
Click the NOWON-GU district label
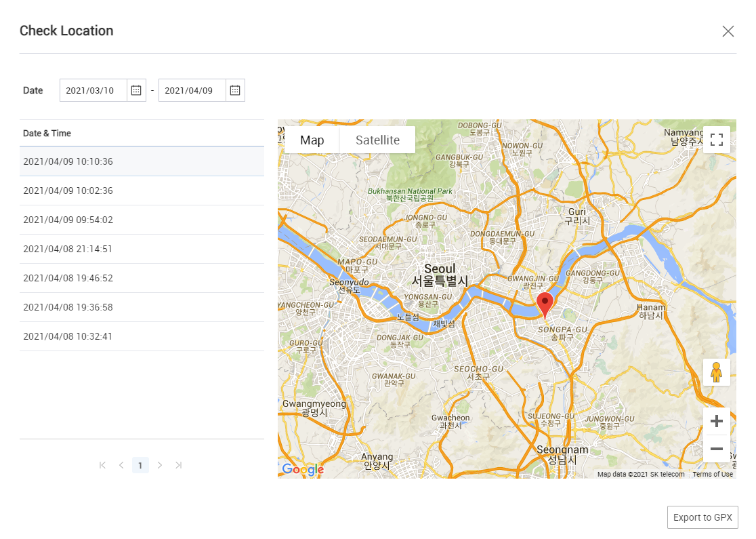[522, 149]
